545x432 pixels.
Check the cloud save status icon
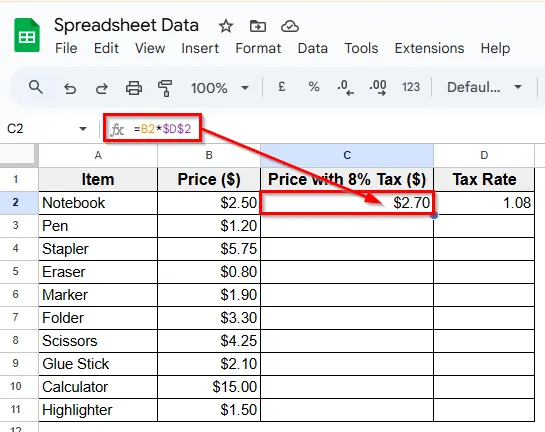coord(290,26)
